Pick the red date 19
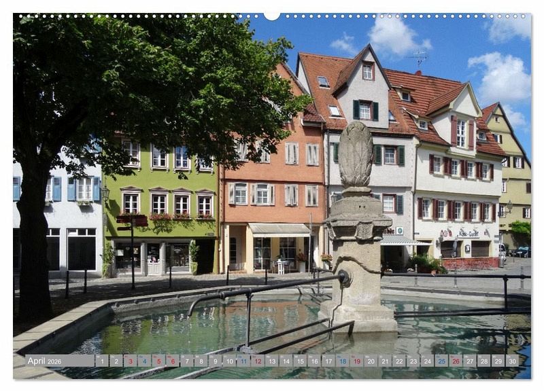Screen dimensions: 544x392 point(357,361)
